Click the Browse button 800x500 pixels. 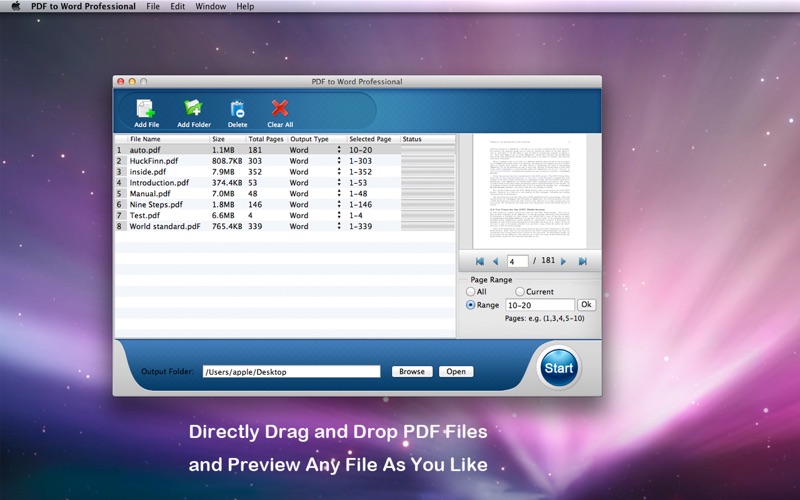point(412,371)
